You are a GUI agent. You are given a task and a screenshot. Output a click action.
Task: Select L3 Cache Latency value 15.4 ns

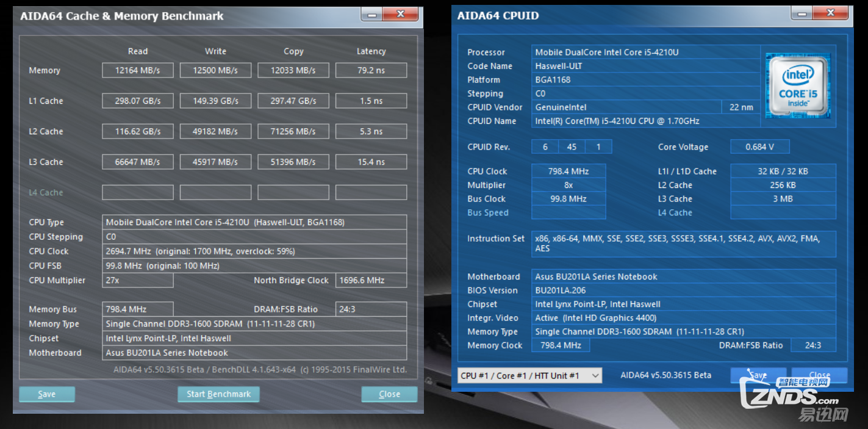371,162
